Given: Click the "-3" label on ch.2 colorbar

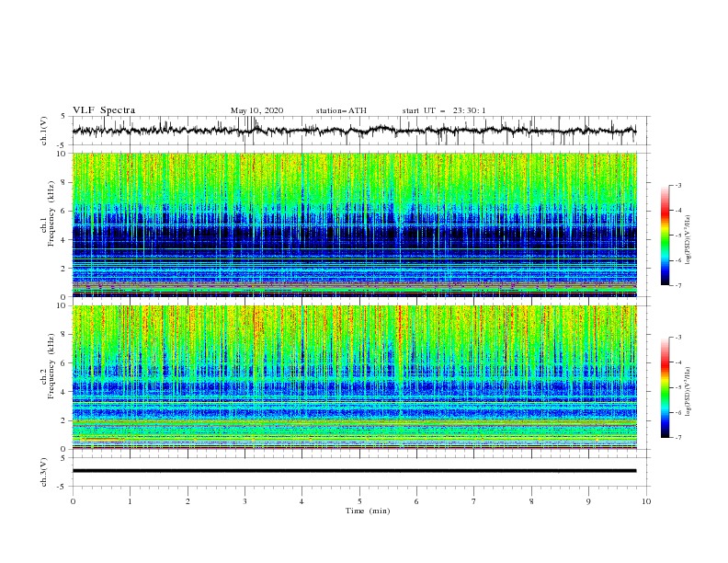Looking at the screenshot, I should (678, 338).
